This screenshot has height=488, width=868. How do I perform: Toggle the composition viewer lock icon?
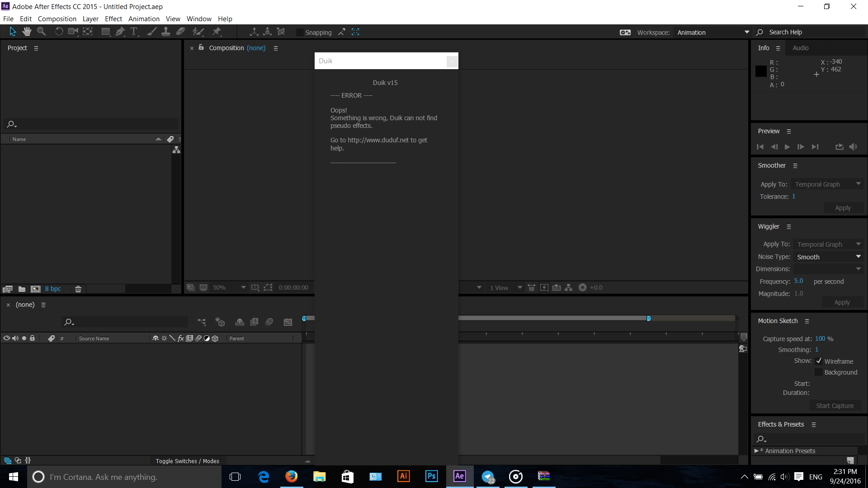pyautogui.click(x=201, y=47)
